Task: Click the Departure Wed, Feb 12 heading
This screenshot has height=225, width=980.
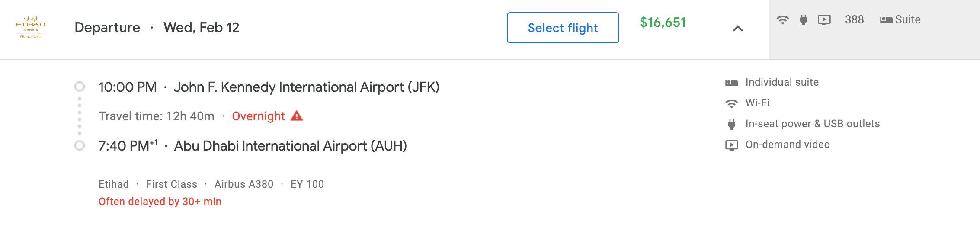Action: tap(157, 28)
